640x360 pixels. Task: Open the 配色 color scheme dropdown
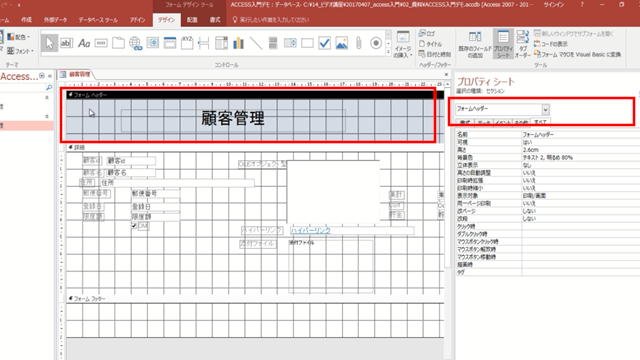click(19, 37)
